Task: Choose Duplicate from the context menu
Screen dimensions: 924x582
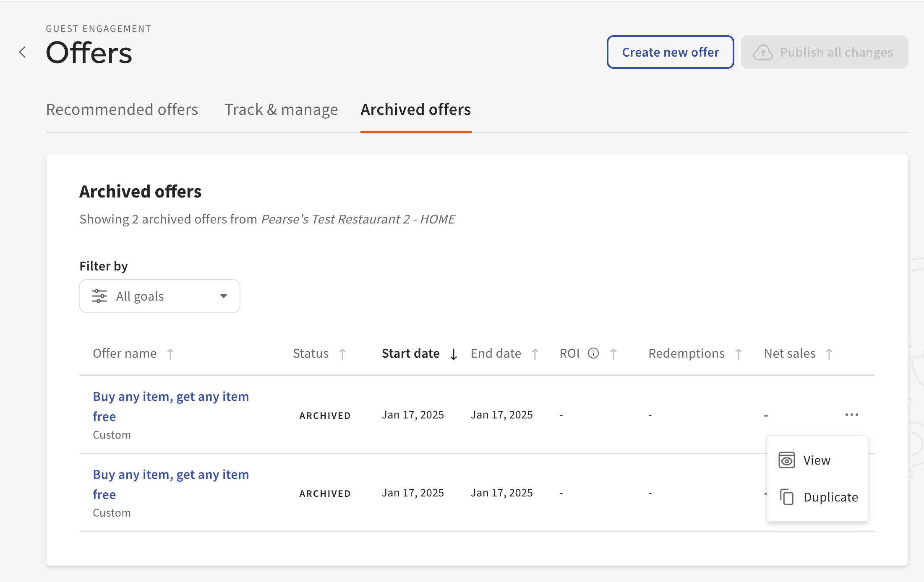Action: click(830, 497)
